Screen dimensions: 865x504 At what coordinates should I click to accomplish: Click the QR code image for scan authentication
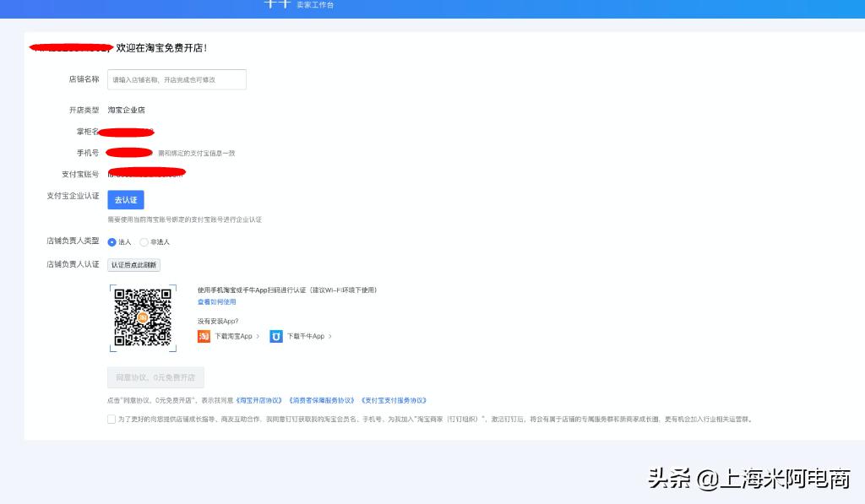coord(142,317)
